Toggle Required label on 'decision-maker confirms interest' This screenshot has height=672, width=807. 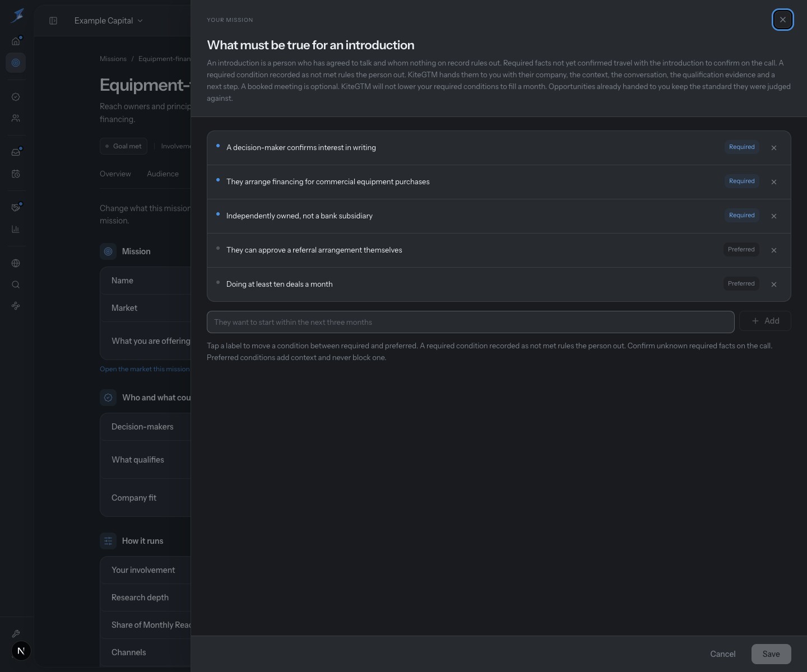coord(741,147)
